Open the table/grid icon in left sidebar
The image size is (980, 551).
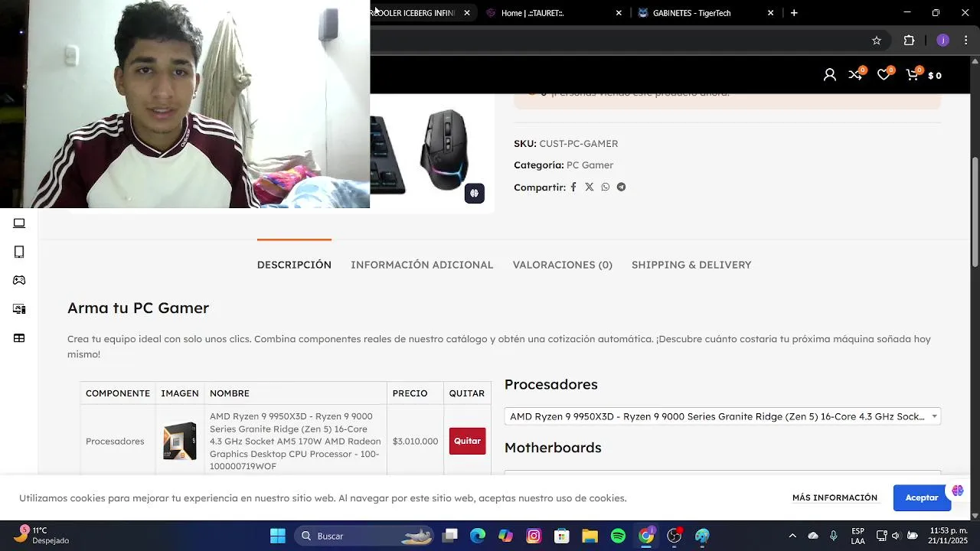coord(19,338)
